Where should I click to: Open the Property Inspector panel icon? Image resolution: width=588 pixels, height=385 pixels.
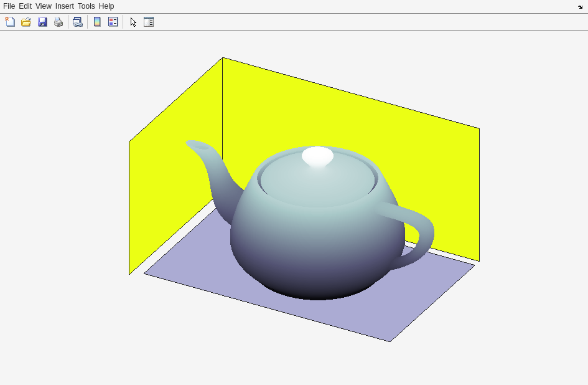point(149,22)
